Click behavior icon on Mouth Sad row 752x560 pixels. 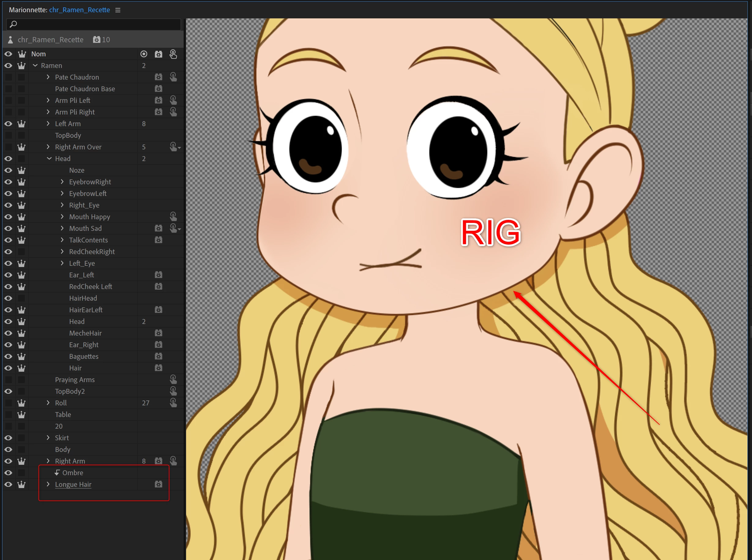(158, 228)
